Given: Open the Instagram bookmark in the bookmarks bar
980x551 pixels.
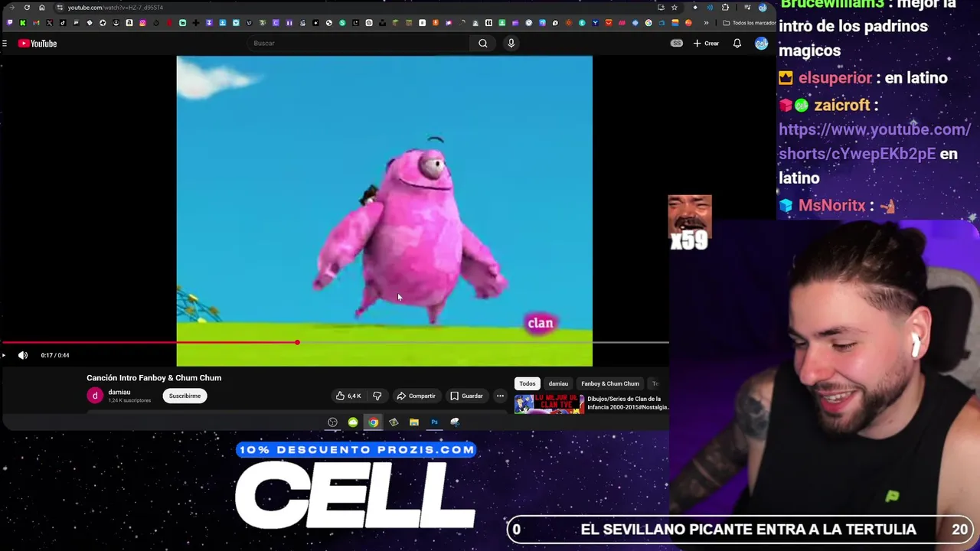Looking at the screenshot, I should (142, 23).
